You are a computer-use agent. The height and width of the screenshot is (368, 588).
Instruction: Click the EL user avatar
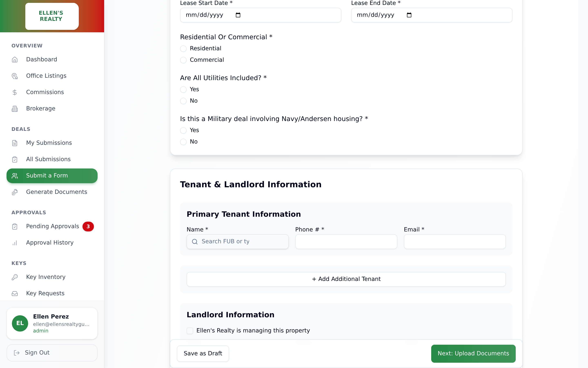[x=20, y=323]
